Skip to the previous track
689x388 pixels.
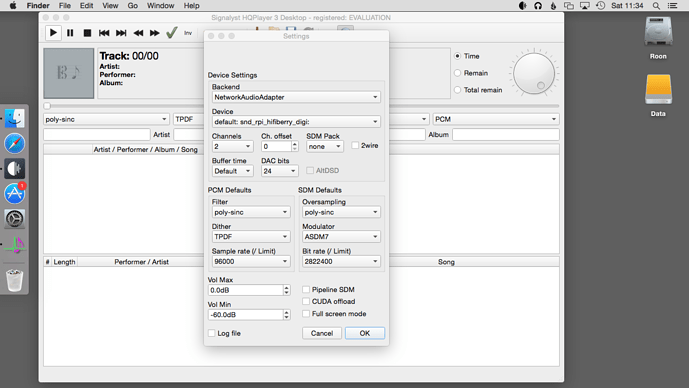click(x=104, y=33)
